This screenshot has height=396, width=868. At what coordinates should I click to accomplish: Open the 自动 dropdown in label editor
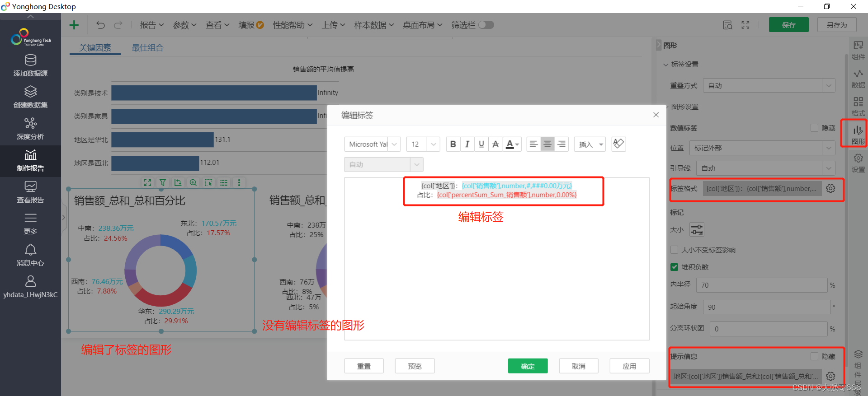(384, 164)
